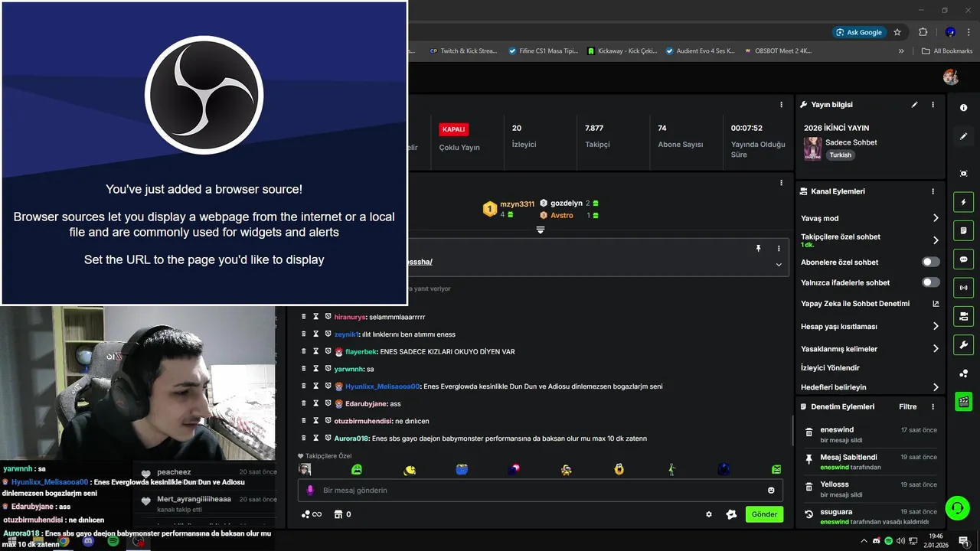
Task: Click the icon left of Gönder button
Action: click(731, 514)
